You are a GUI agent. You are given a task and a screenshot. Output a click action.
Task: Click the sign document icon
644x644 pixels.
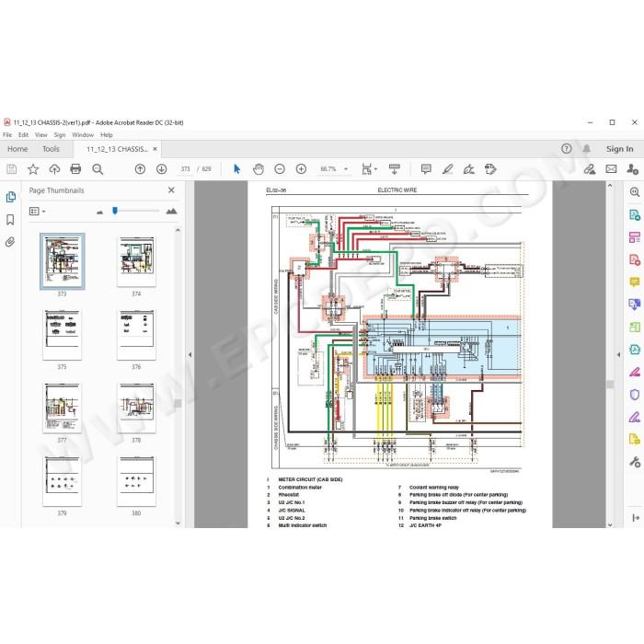468,168
